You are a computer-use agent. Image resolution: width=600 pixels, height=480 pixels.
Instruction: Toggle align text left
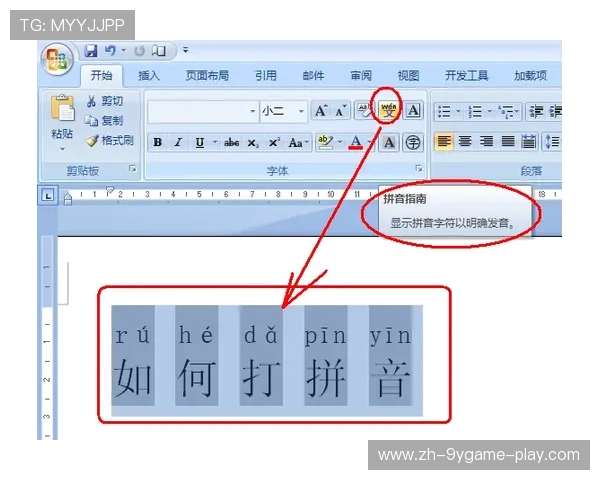pyautogui.click(x=443, y=142)
